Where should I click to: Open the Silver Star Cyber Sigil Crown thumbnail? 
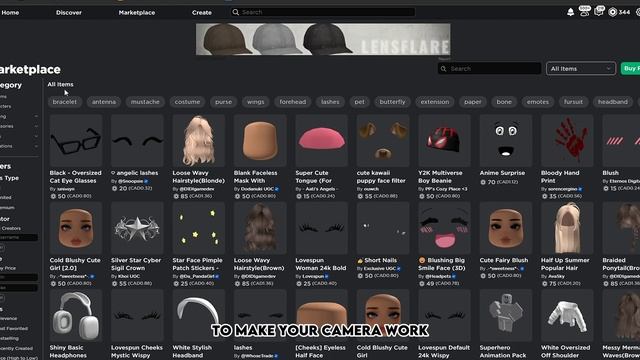pyautogui.click(x=137, y=228)
